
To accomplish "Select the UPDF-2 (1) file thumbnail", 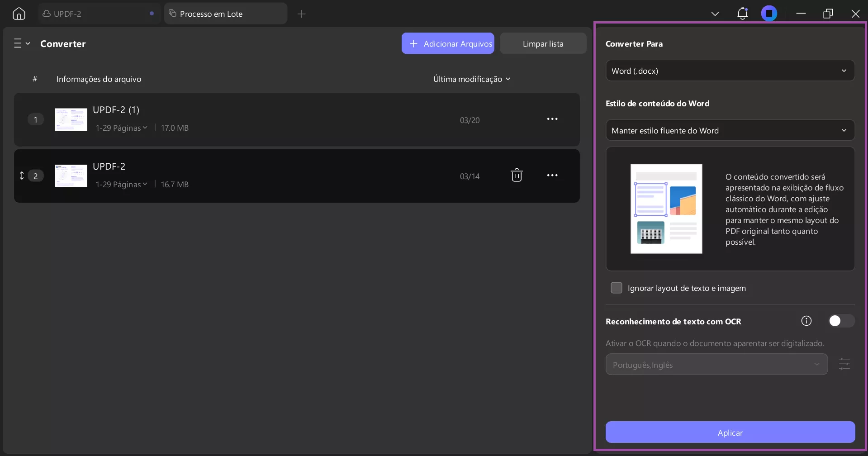I will click(x=71, y=119).
